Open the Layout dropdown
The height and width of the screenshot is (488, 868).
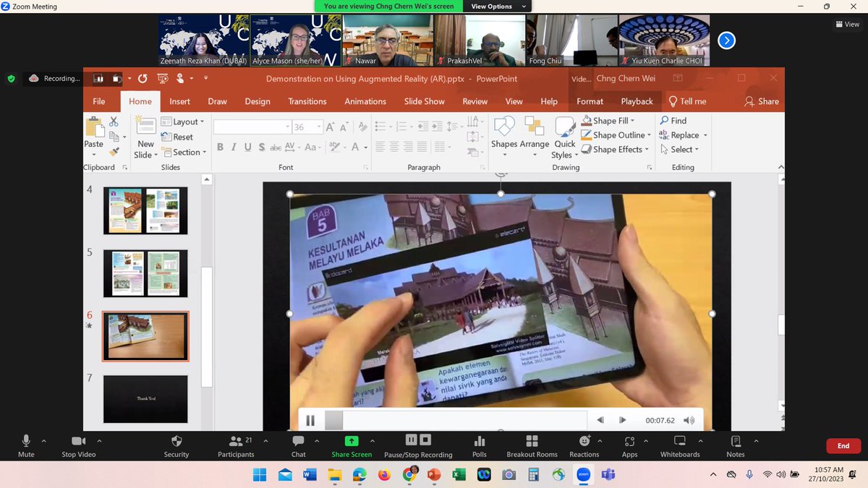[183, 121]
